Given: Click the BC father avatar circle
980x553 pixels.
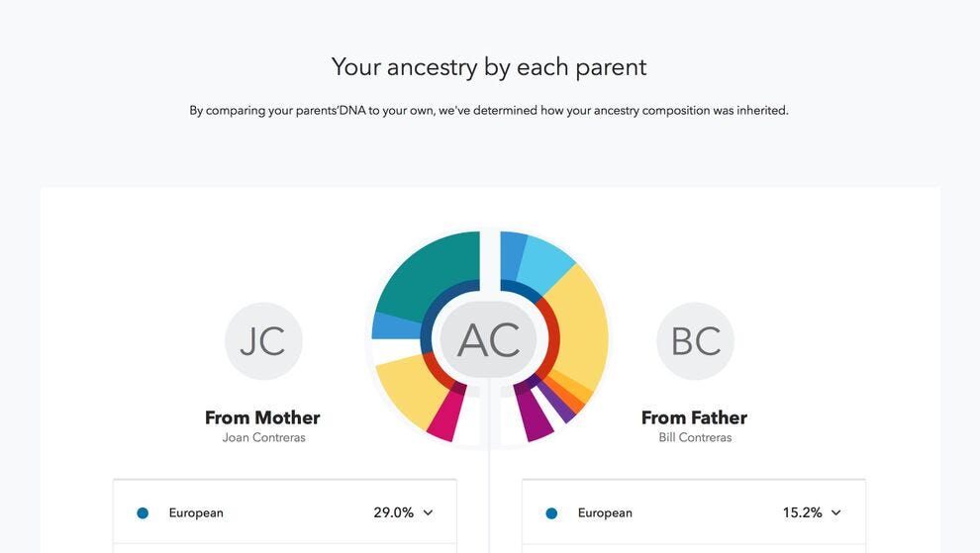Looking at the screenshot, I should (x=695, y=341).
